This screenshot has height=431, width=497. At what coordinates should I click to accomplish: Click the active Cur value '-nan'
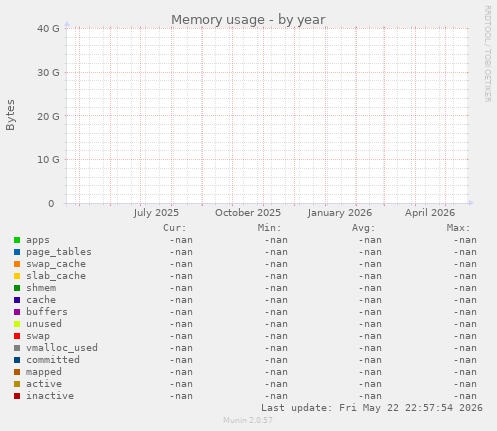tap(181, 384)
